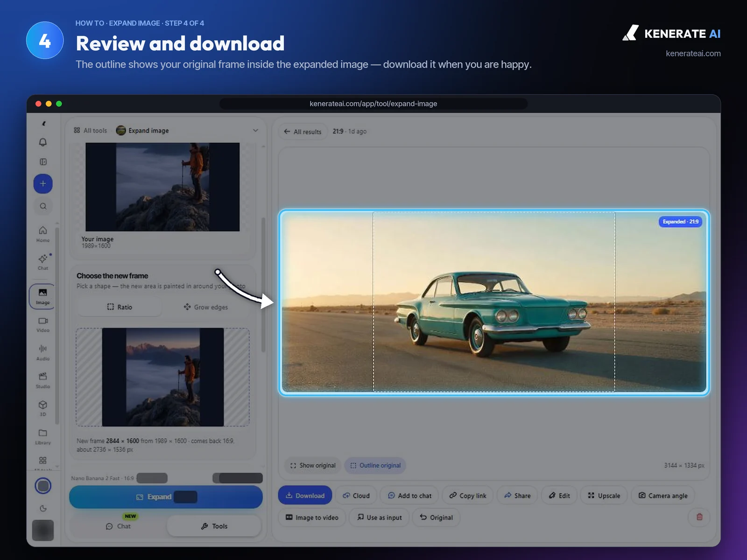Click the blue plus create button
The width and height of the screenshot is (747, 560).
[43, 183]
